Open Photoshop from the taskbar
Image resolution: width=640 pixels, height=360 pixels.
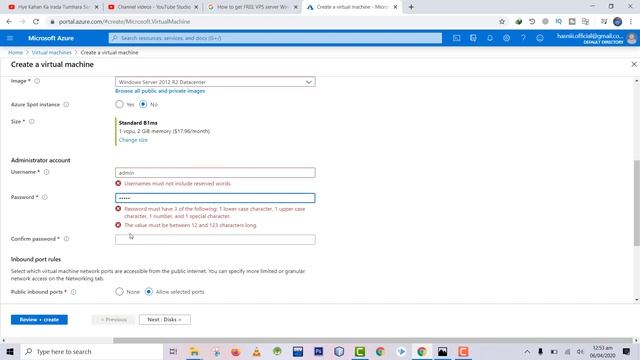pos(318,351)
